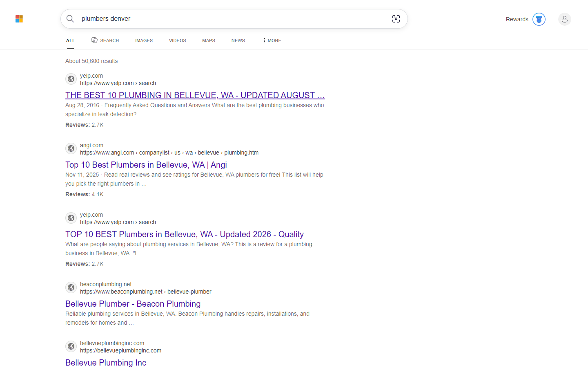
Task: Open 'Bellevue Plumbing Inc' result link
Action: 106,363
